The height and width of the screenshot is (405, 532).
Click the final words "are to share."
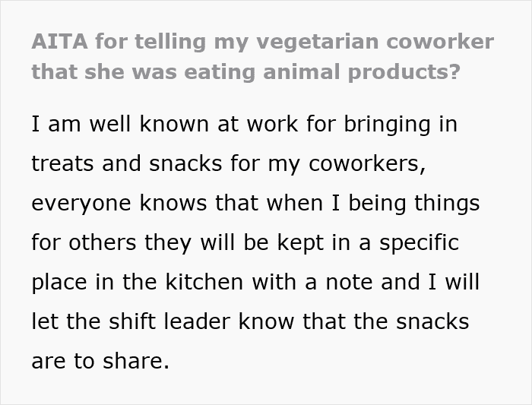pyautogui.click(x=100, y=361)
